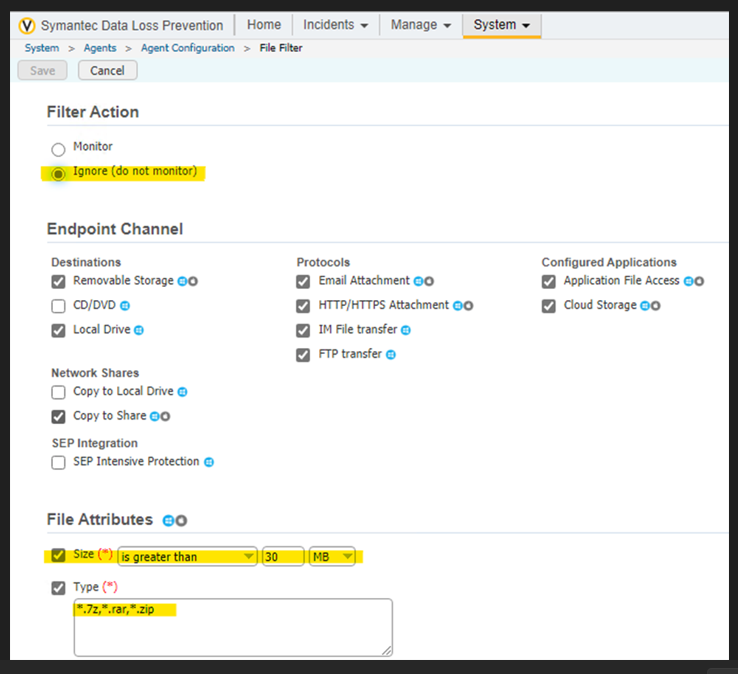Open the 'is greater than' size operator dropdown
This screenshot has height=674, width=738.
click(x=187, y=557)
